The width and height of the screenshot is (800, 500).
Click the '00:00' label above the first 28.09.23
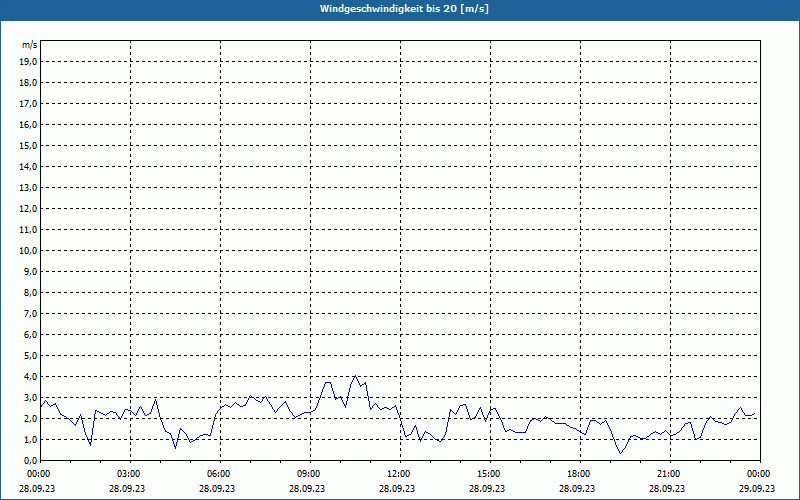40,474
